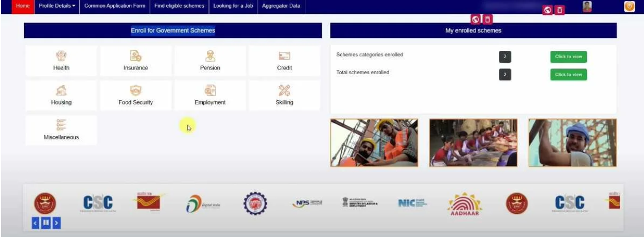Click the orange power logout icon
This screenshot has height=237, width=644.
tap(629, 7)
